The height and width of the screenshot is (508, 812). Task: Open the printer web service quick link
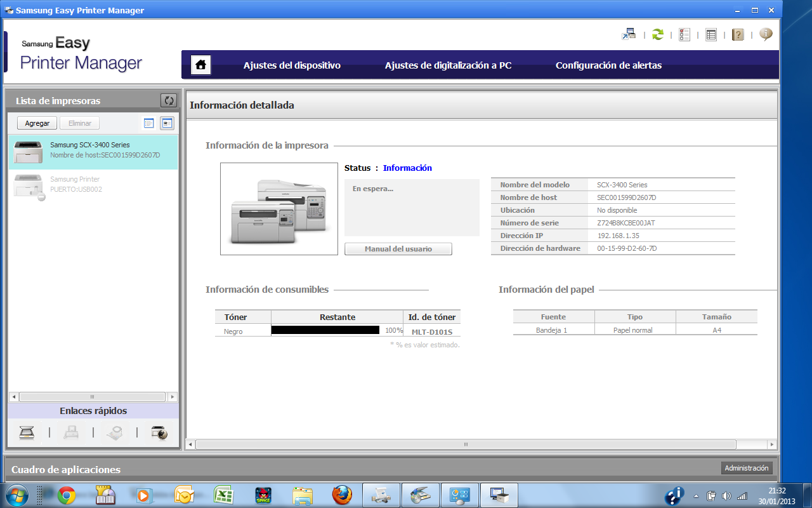pos(159,433)
